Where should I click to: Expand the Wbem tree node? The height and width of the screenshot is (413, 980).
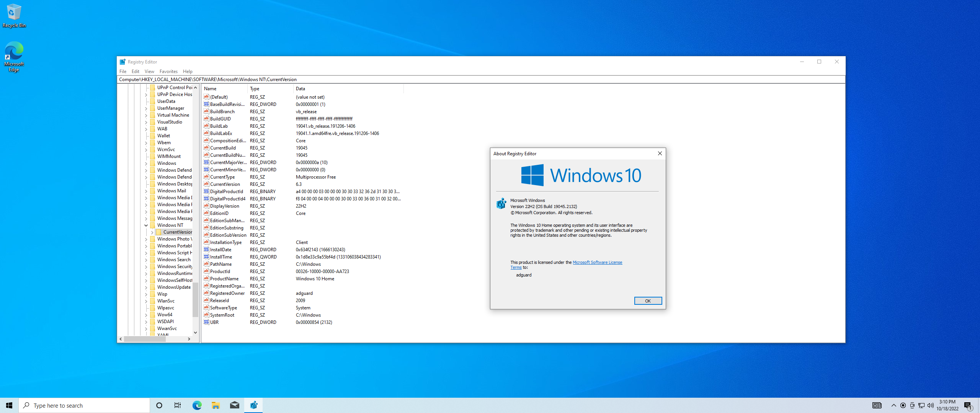coord(146,143)
